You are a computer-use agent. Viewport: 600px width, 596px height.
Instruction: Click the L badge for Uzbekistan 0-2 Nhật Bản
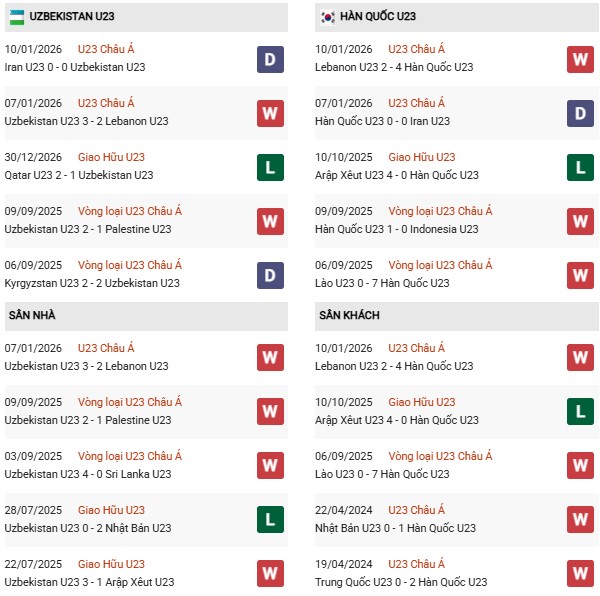268,519
